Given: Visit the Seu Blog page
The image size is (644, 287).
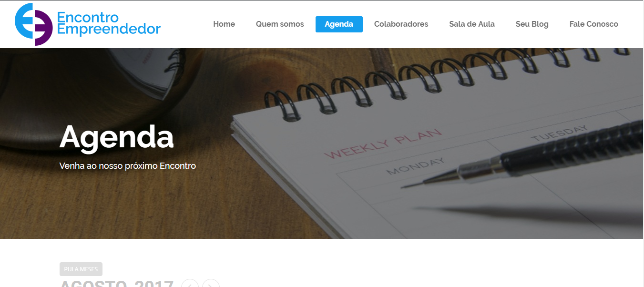Looking at the screenshot, I should 532,24.
